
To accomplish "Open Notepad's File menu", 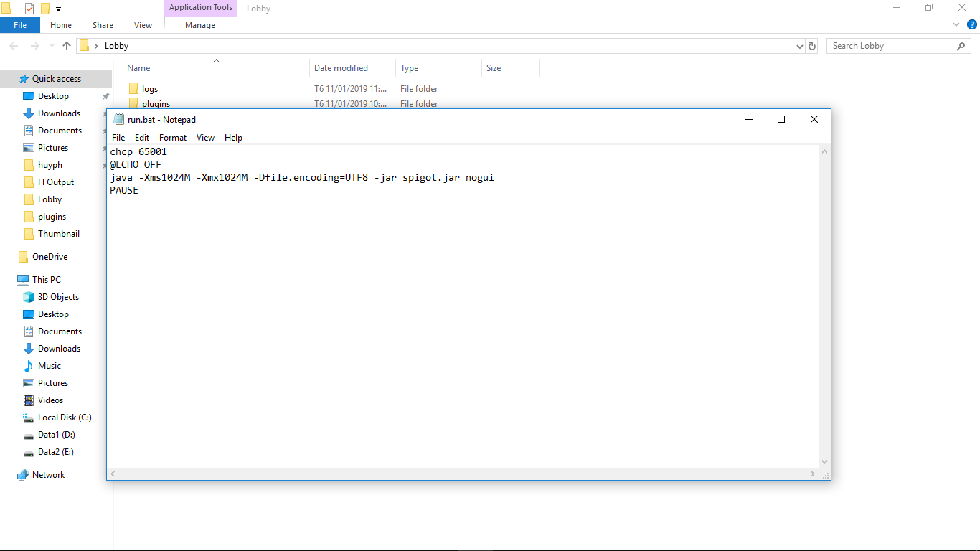I will point(118,138).
